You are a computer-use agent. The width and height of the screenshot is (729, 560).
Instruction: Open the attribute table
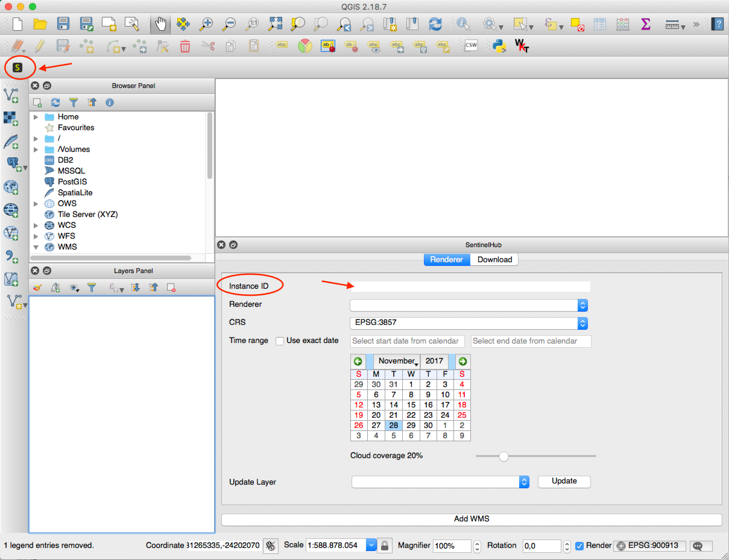pyautogui.click(x=600, y=24)
